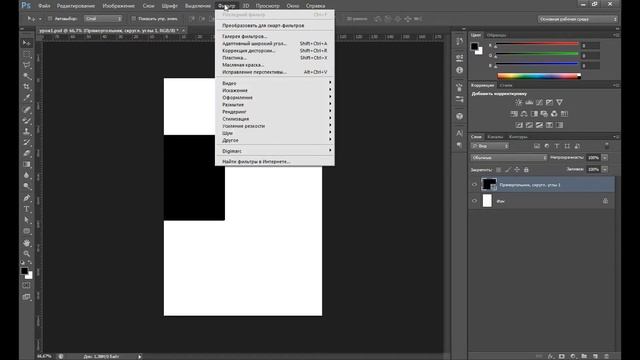Select the Rectangular Marquee tool
Viewport: 640px width, 360px height.
click(27, 54)
